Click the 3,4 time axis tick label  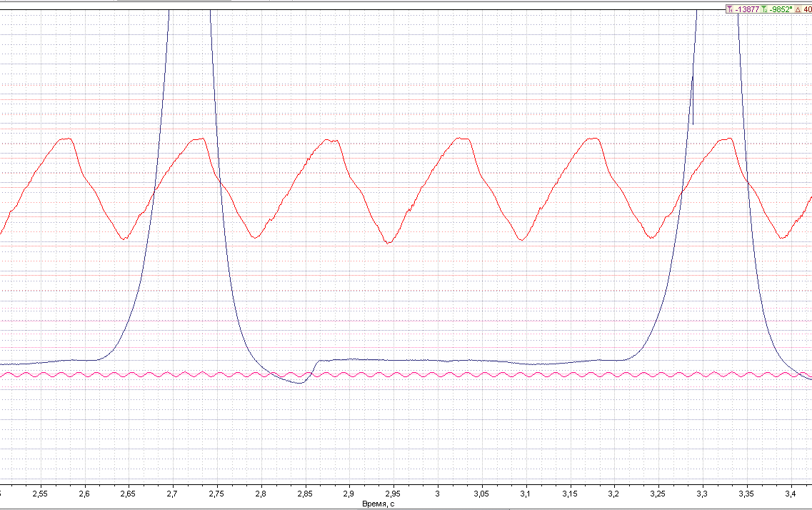point(791,494)
